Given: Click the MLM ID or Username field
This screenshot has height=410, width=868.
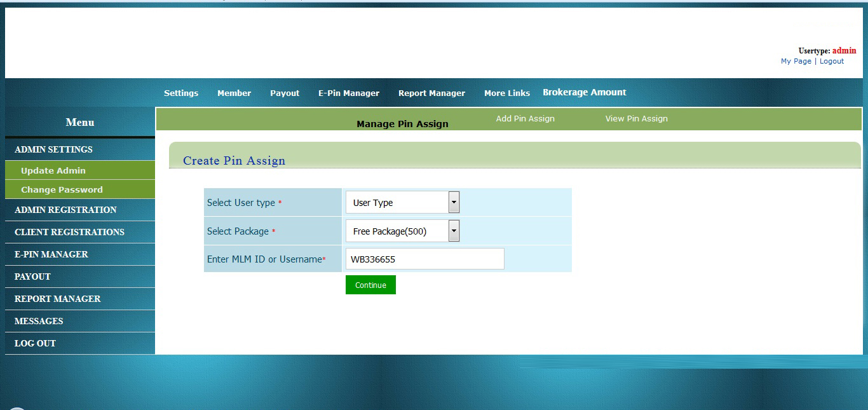Looking at the screenshot, I should 424,259.
